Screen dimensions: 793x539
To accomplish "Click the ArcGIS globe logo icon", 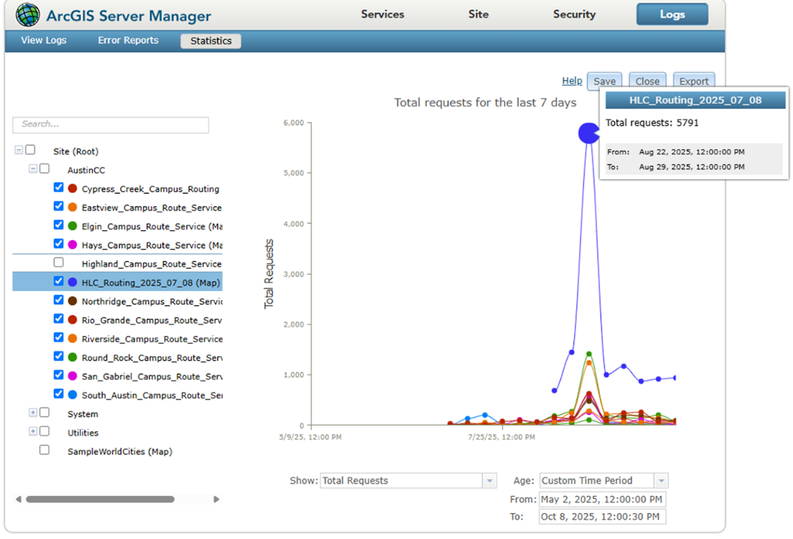I will pos(27,15).
